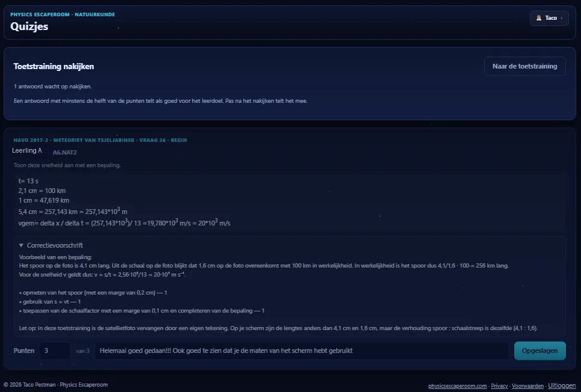Click the 'Een antwoord met minstens de helft' info text
This screenshot has height=392, width=581.
click(x=161, y=101)
